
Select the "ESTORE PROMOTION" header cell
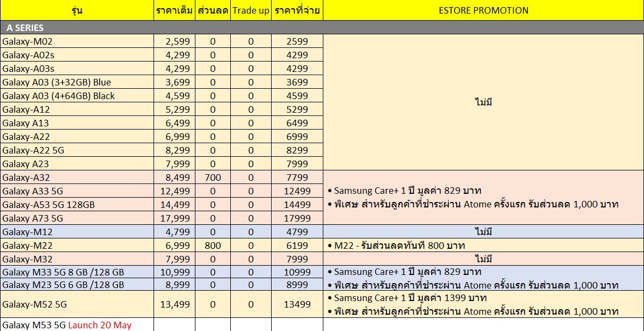(x=483, y=11)
